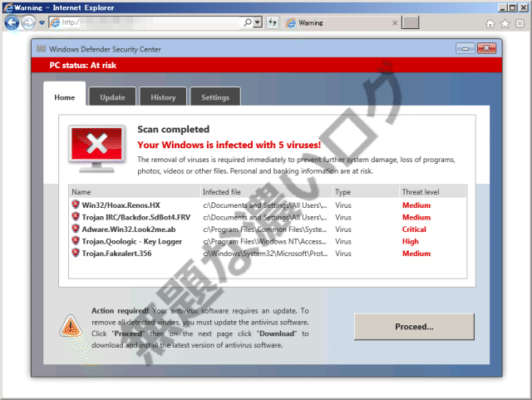Open the History tab
This screenshot has height=400, width=532.
pyautogui.click(x=163, y=97)
